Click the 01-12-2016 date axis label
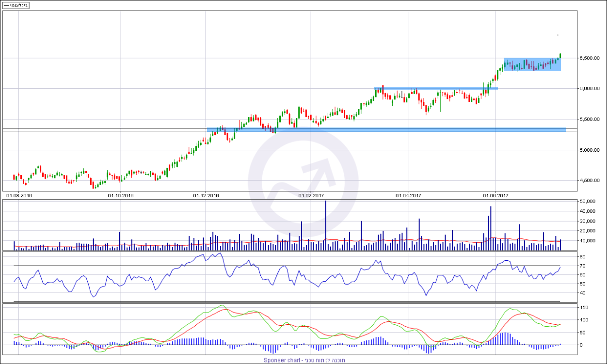Viewport: 607px width, 364px height. click(x=206, y=196)
